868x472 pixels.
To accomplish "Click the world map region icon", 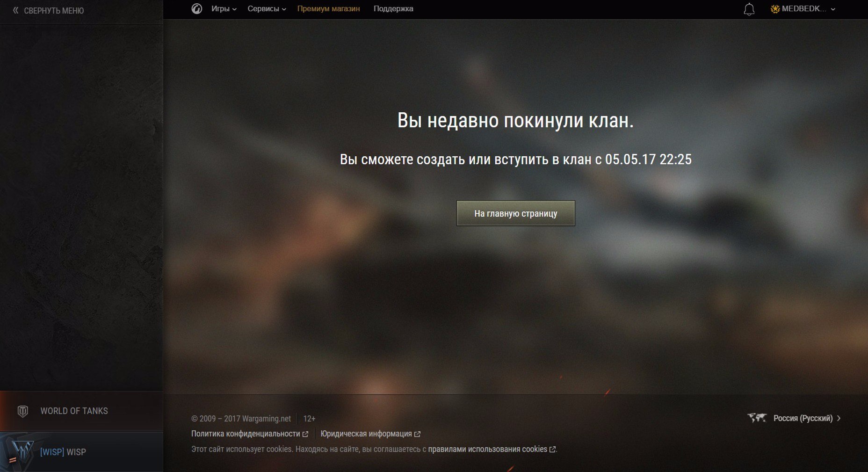I will (x=756, y=418).
